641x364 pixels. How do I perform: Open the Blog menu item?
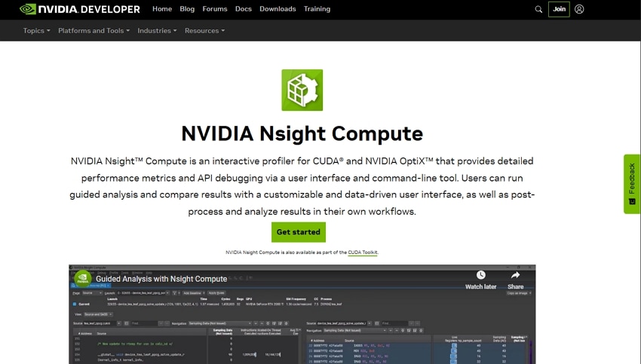tap(187, 9)
